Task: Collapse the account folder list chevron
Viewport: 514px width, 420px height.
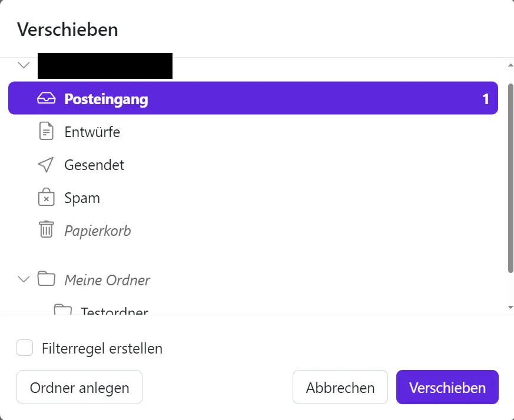Action: (x=23, y=65)
